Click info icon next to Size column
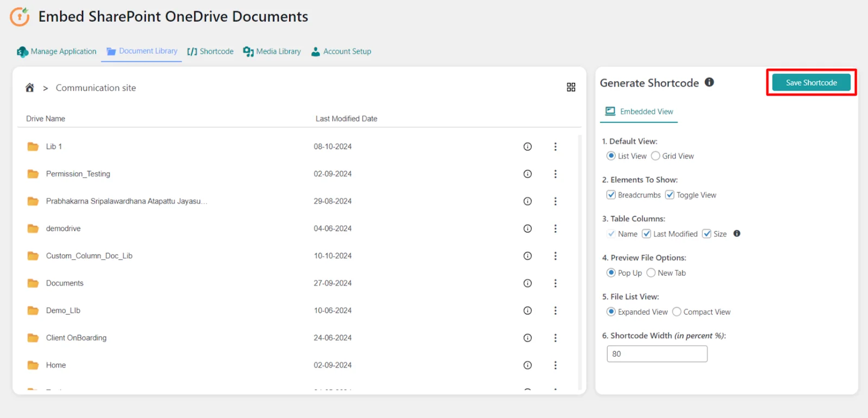868x418 pixels. [737, 233]
